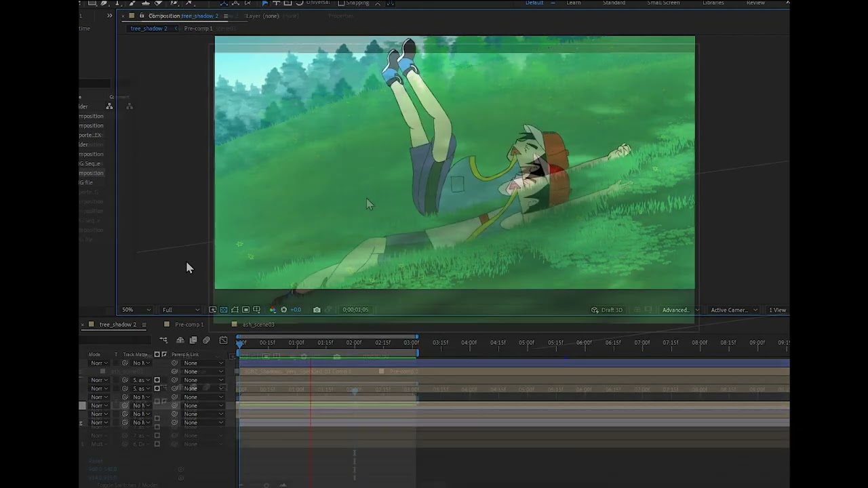Jump to the 05:00f ruler mark

point(526,343)
